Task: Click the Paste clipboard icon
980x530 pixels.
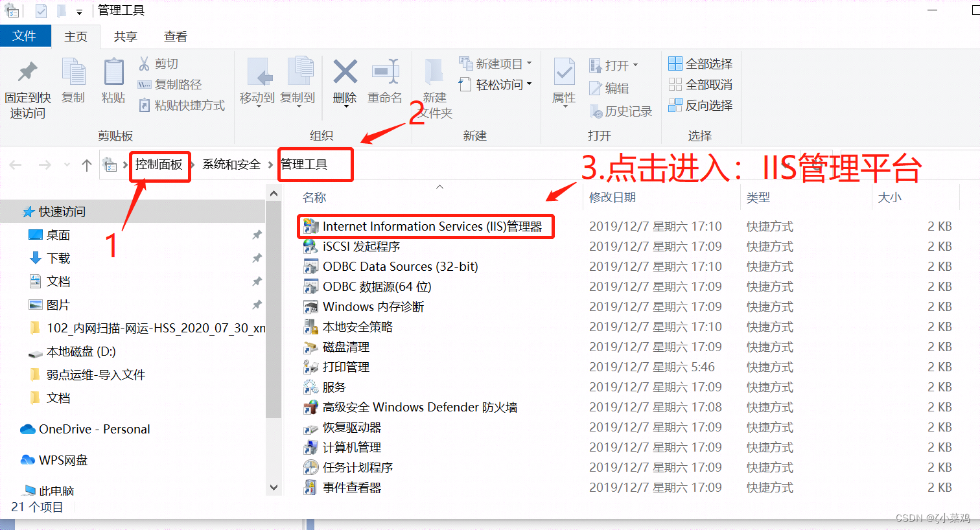Action: pos(113,72)
